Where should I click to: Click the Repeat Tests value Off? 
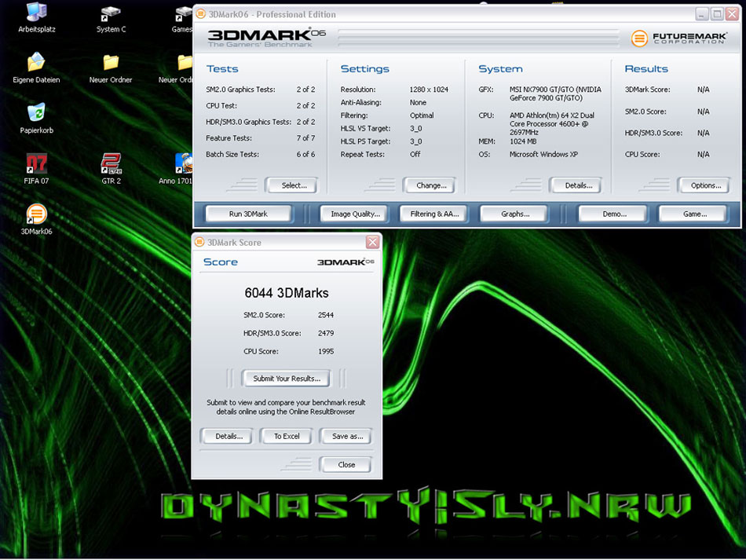click(x=415, y=154)
